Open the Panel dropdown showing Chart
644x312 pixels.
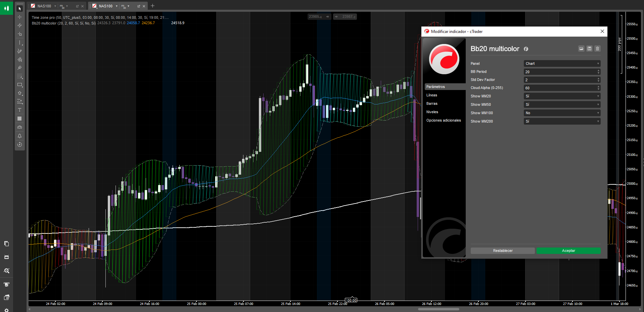coord(562,63)
